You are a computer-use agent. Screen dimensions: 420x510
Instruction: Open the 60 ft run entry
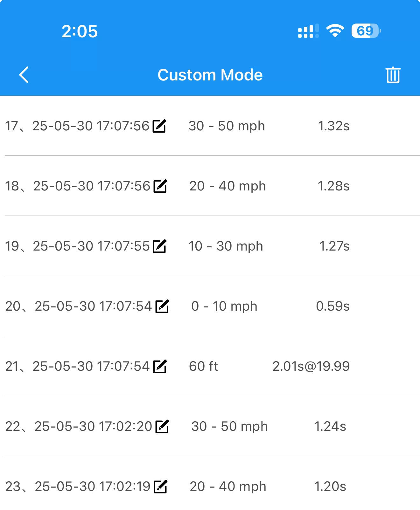(x=203, y=366)
